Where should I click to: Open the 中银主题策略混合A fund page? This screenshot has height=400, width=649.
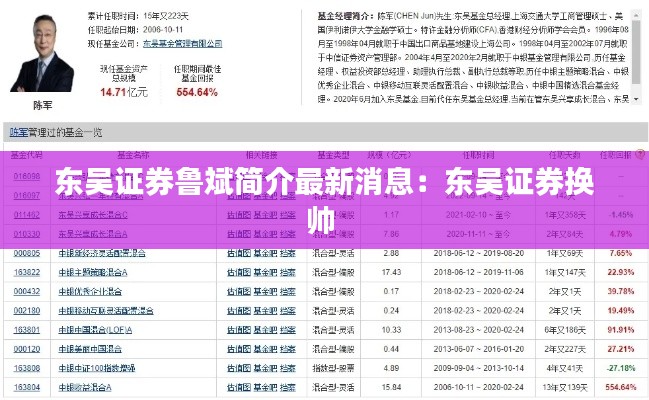coord(93,272)
